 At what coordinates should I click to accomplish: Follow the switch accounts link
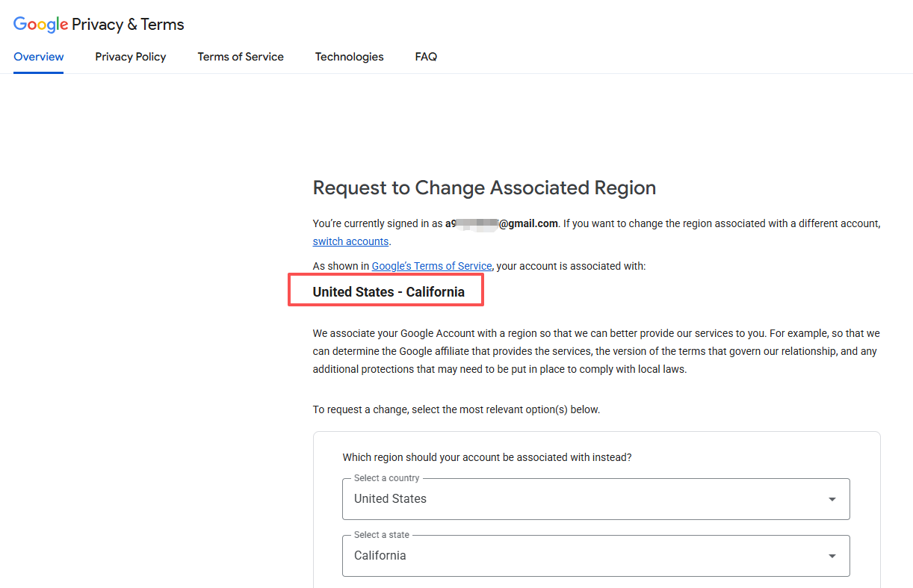point(350,241)
